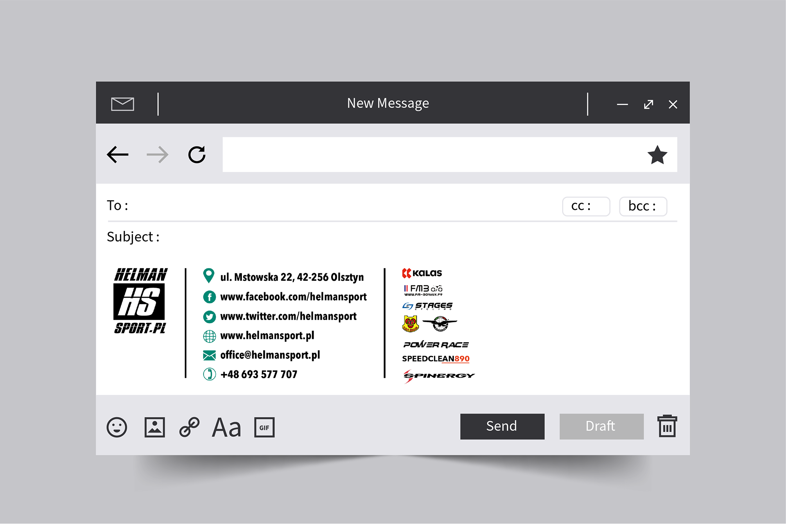Click the Twitter bird icon
Screen dimensions: 786x532
pyautogui.click(x=210, y=317)
